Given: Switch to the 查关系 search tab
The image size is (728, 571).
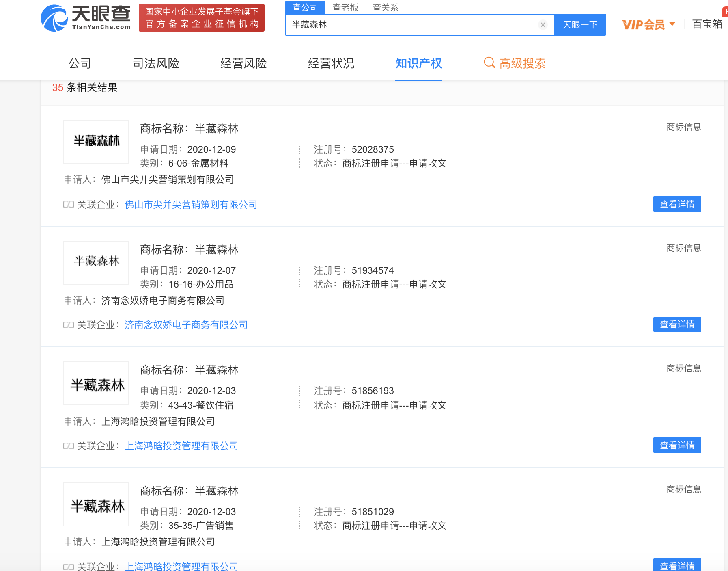Looking at the screenshot, I should tap(385, 7).
